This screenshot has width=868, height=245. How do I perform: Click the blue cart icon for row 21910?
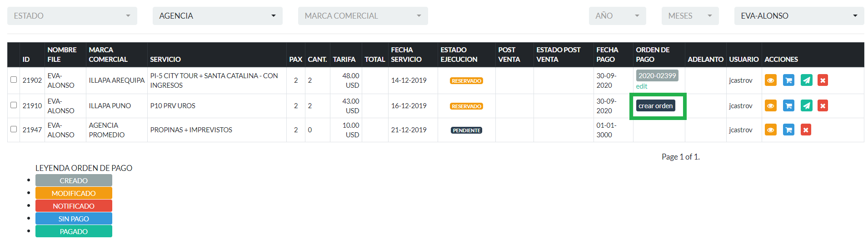pyautogui.click(x=788, y=106)
